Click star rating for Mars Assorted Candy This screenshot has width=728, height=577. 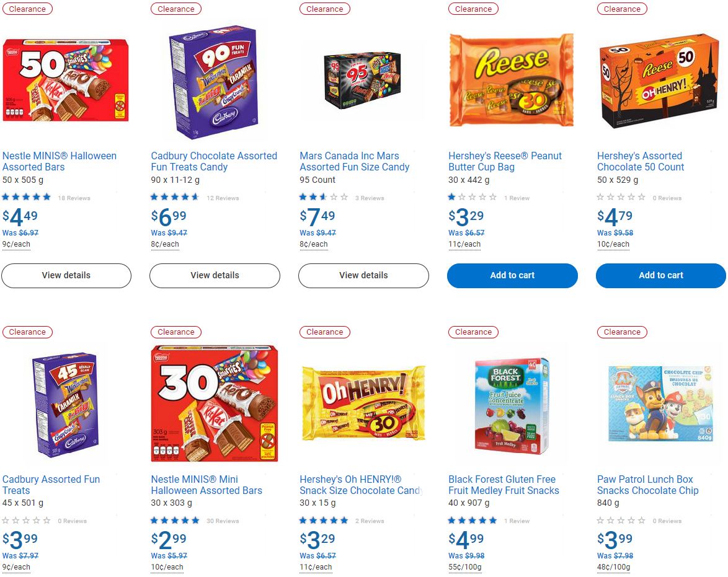324,197
